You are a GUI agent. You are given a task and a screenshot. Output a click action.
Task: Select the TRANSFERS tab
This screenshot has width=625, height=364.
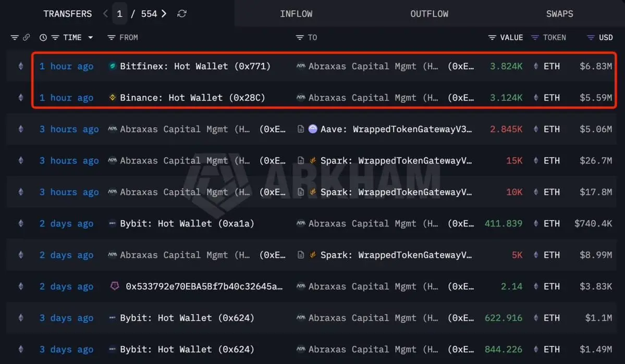(x=67, y=14)
